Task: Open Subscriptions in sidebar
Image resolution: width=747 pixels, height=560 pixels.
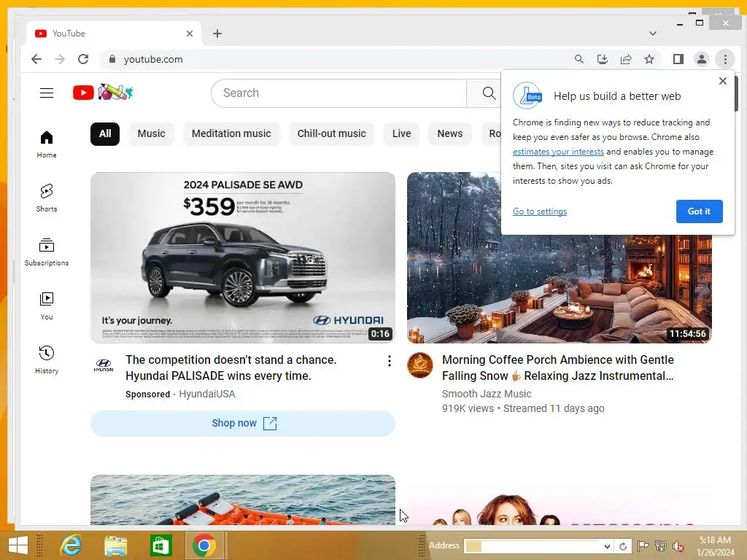Action: tap(47, 252)
